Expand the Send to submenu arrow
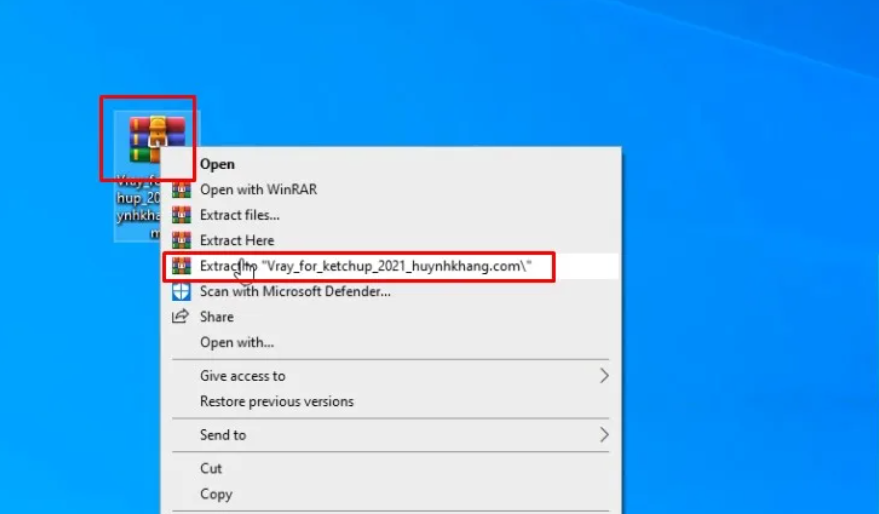879x514 pixels. 604,435
